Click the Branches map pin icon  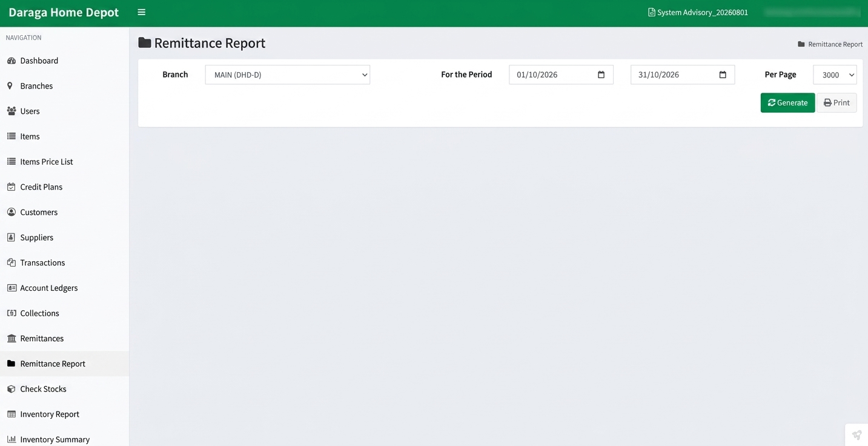click(x=10, y=86)
